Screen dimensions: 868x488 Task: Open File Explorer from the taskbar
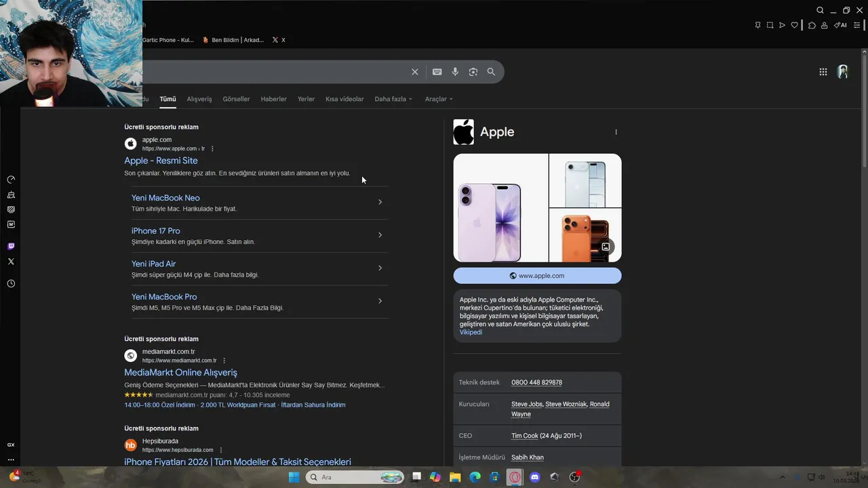click(455, 477)
